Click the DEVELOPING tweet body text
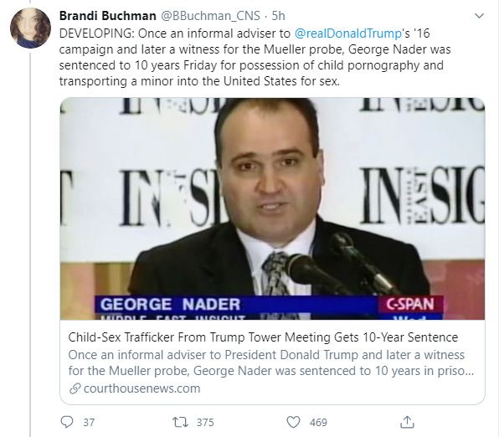Viewport: 504px width, 437px height. pos(268,60)
